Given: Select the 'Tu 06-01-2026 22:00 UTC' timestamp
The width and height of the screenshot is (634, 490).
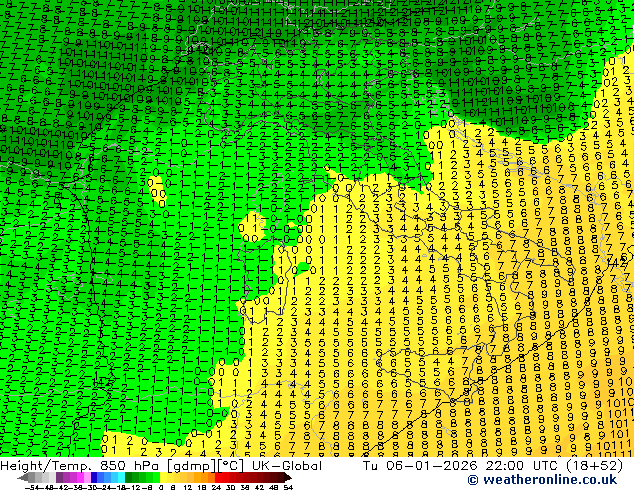Looking at the screenshot, I should (462, 466).
